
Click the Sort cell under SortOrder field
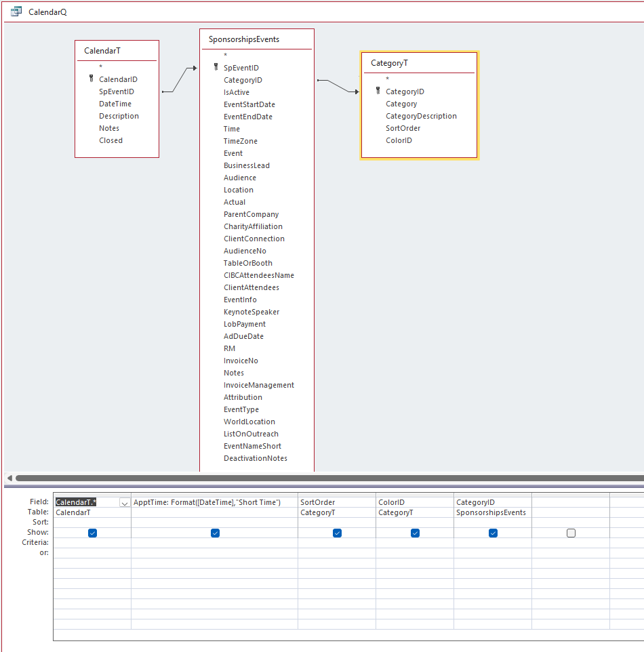point(336,523)
